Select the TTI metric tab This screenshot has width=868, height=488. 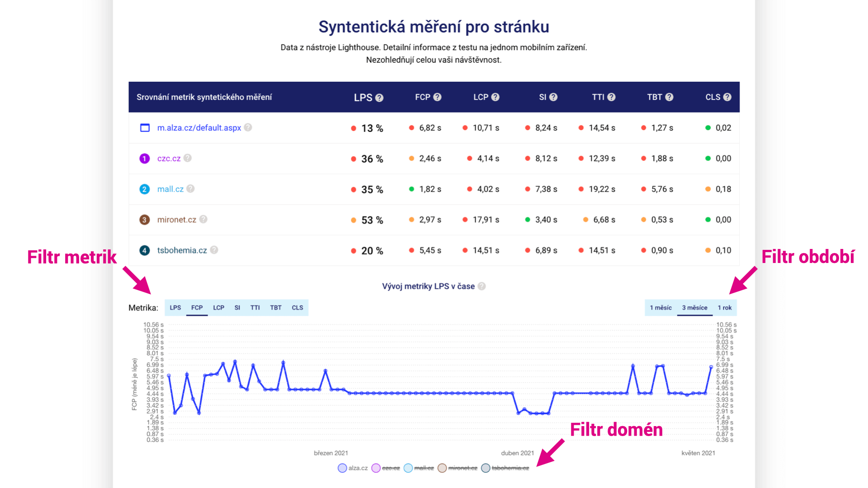255,308
